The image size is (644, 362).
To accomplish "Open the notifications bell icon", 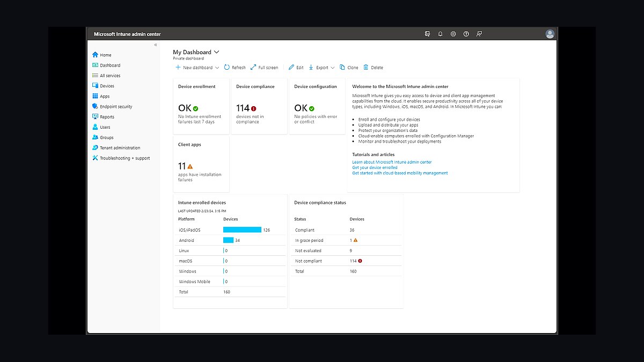I will pyautogui.click(x=440, y=34).
